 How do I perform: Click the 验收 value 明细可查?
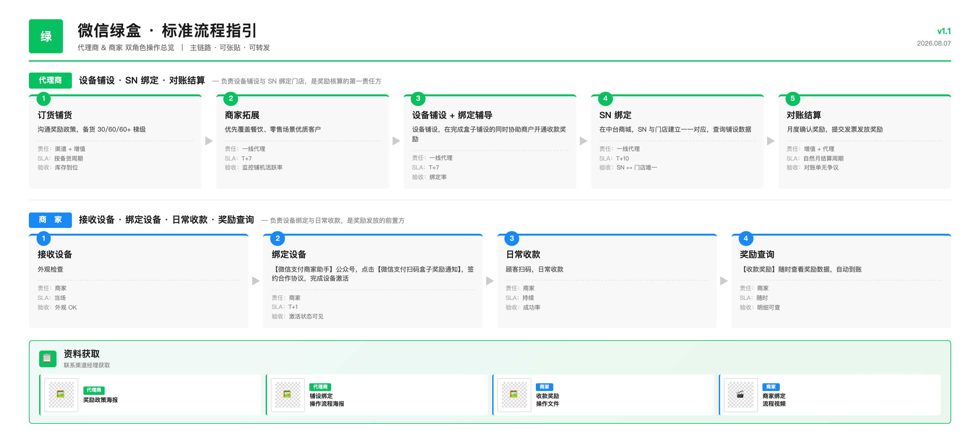(769, 307)
